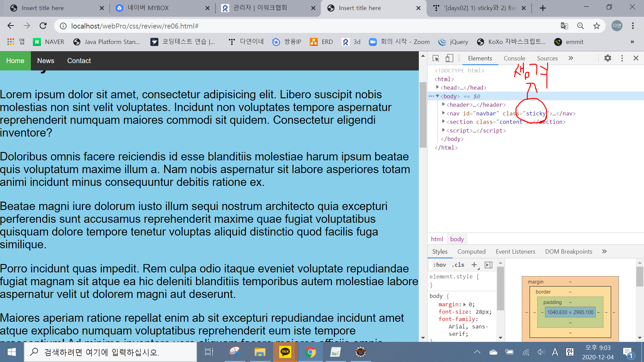Toggle the .cls class editor
This screenshot has width=644, height=362.
(x=458, y=265)
